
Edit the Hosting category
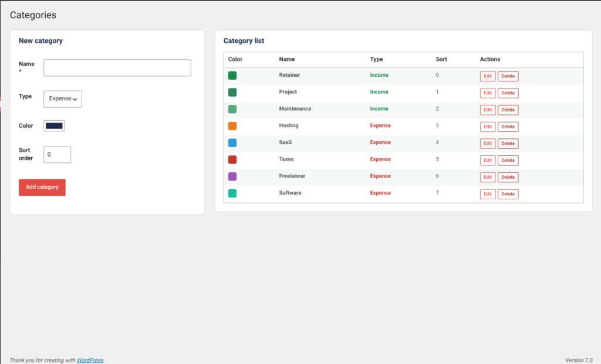[488, 127]
